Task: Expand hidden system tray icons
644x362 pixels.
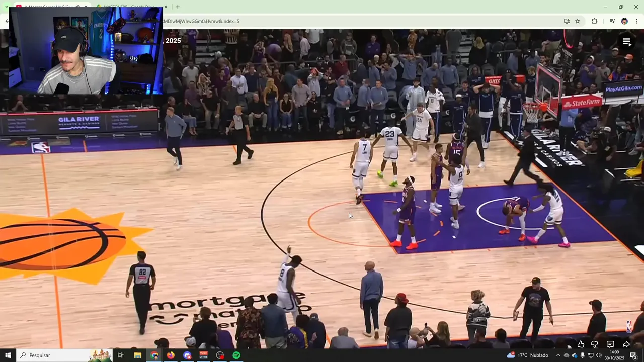Action: click(558, 355)
